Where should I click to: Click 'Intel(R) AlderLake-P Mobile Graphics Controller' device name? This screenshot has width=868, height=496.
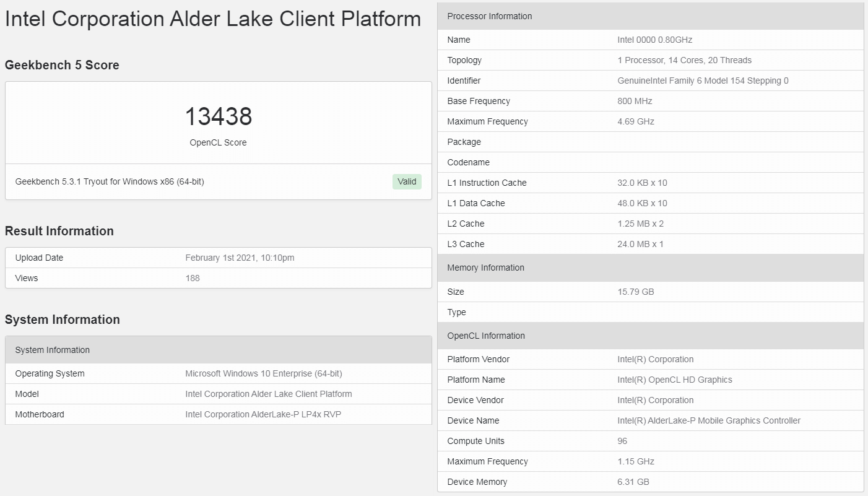point(709,420)
